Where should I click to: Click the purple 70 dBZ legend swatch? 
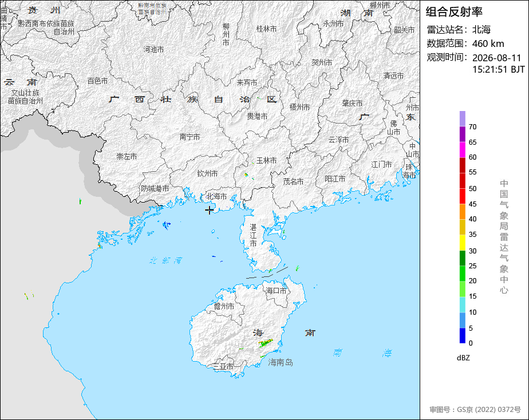(x=462, y=118)
